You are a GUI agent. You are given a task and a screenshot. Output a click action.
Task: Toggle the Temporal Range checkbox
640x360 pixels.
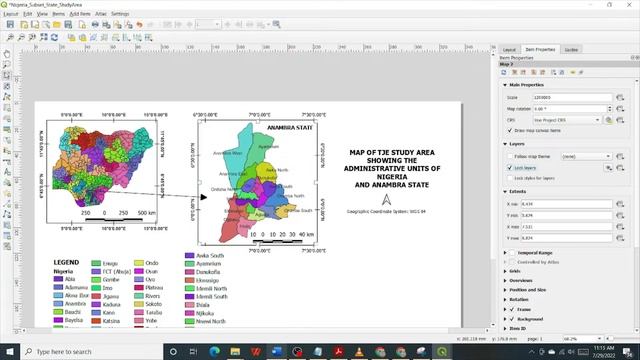tap(512, 253)
